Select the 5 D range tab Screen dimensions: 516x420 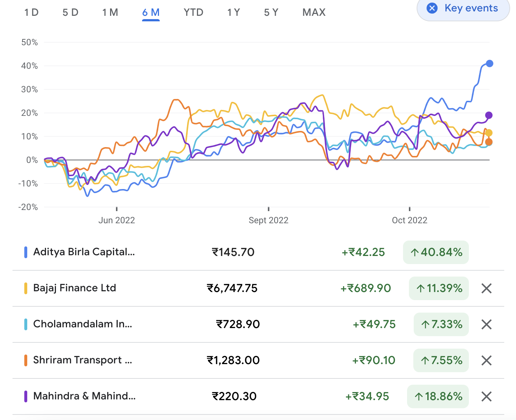[70, 13]
